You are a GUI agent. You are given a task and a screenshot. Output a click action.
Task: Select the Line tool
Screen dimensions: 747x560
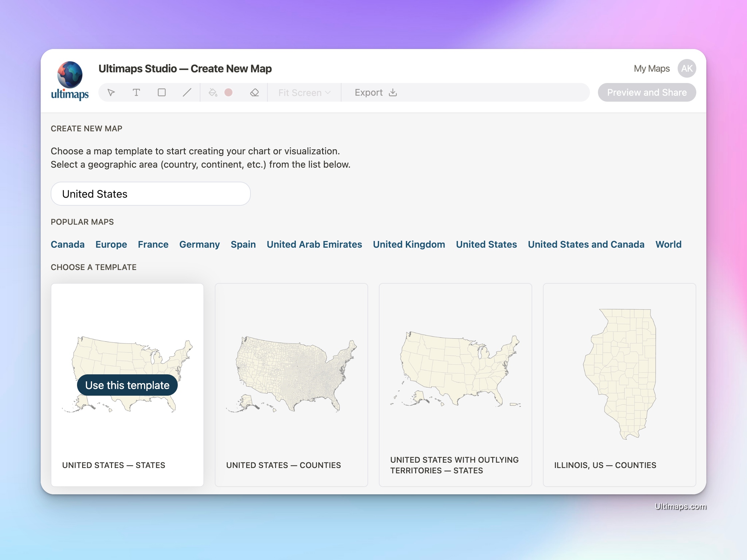click(187, 92)
